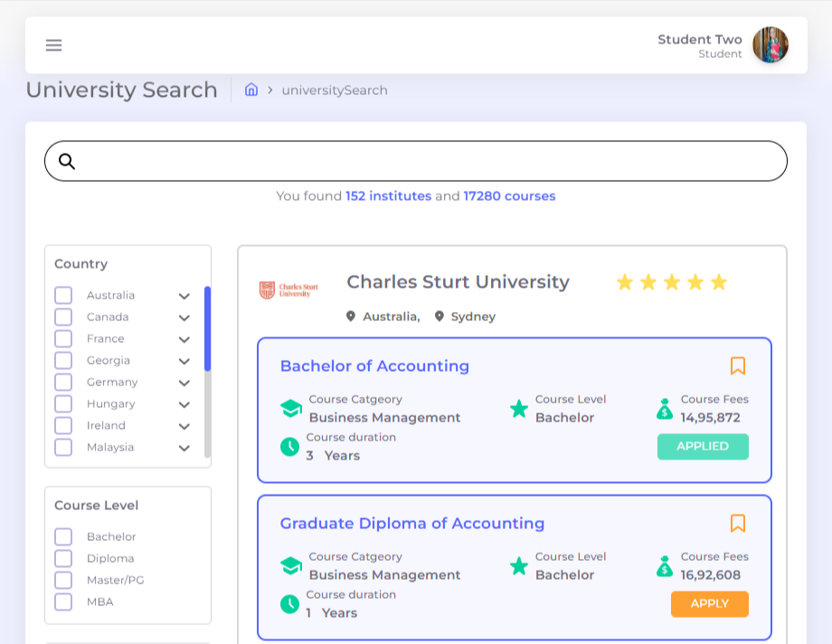Image resolution: width=832 pixels, height=644 pixels.
Task: Open universitySearch breadcrumb item
Action: coord(334,90)
